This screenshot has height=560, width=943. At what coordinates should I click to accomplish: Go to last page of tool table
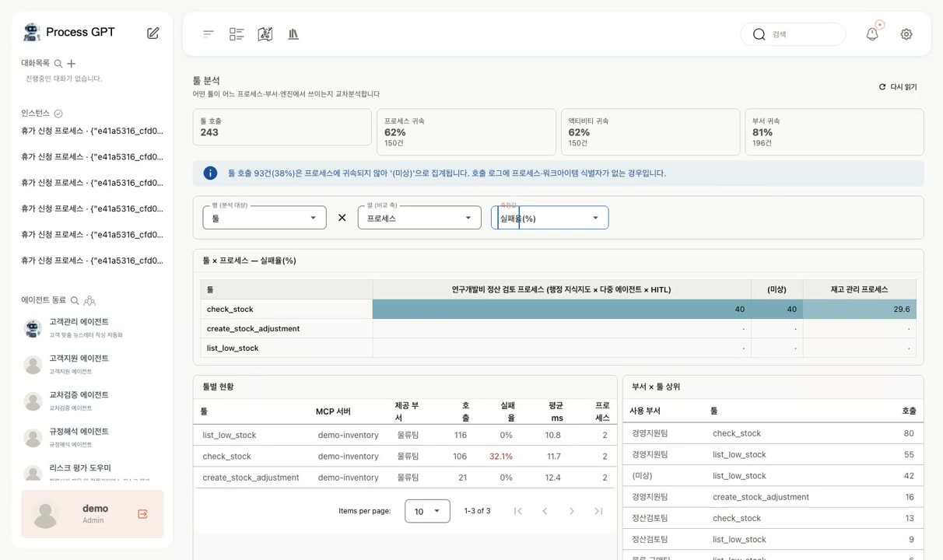click(x=598, y=511)
